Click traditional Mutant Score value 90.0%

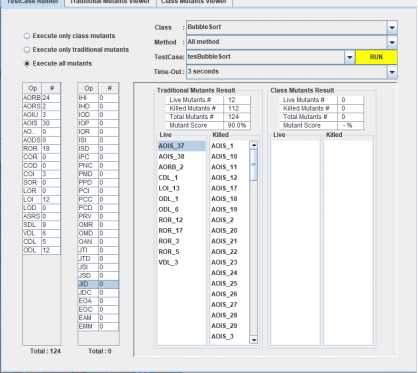237,126
